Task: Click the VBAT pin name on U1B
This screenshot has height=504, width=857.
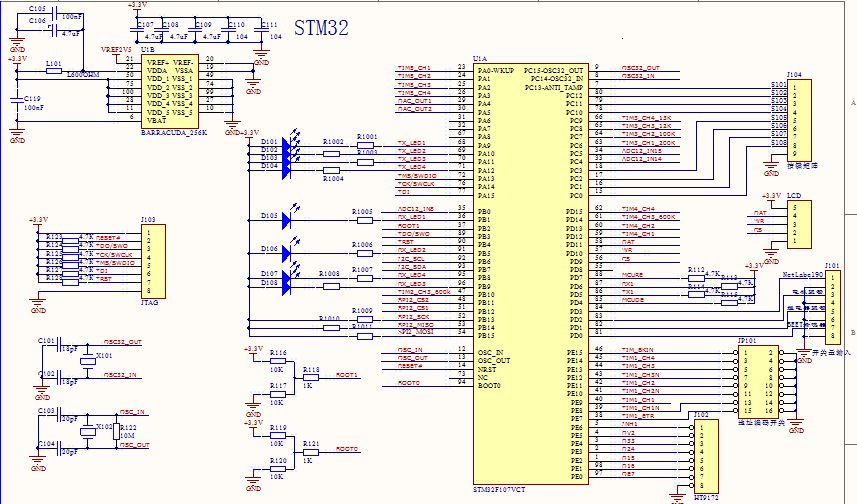Action: coord(156,120)
